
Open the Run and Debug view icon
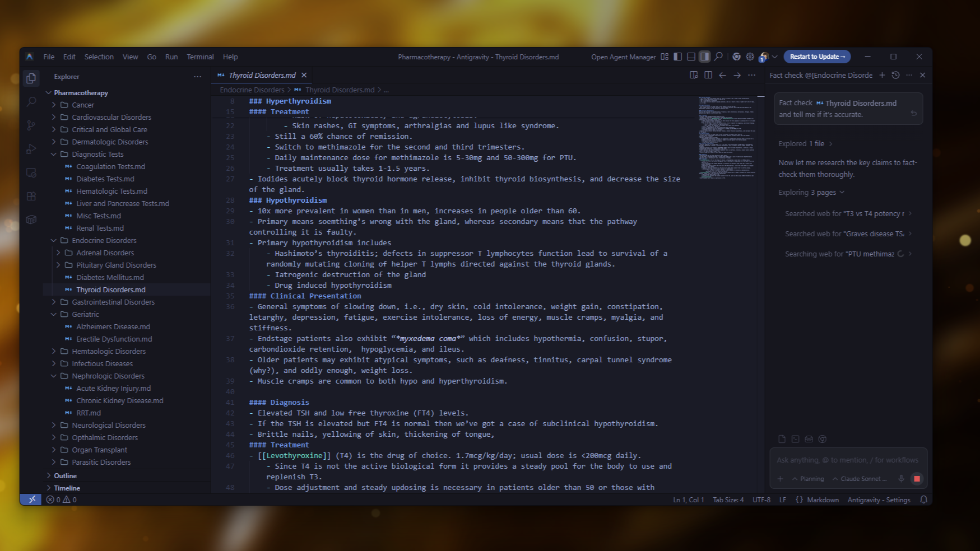point(31,149)
